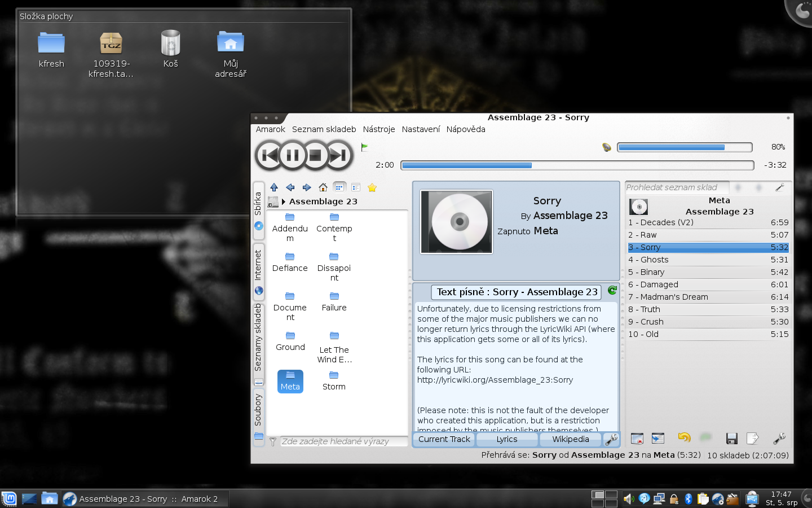Open the Nástroje menu
Screen dimensions: 812x508
click(379, 129)
